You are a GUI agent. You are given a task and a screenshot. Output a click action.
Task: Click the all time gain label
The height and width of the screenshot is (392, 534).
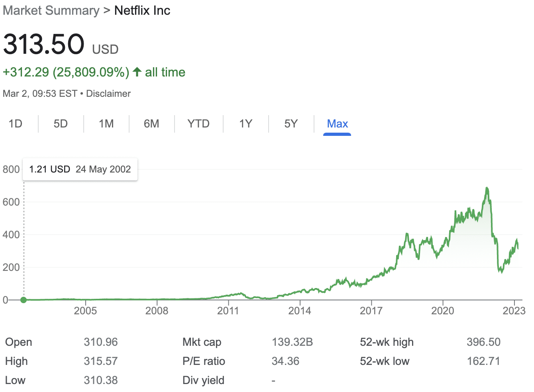click(165, 72)
